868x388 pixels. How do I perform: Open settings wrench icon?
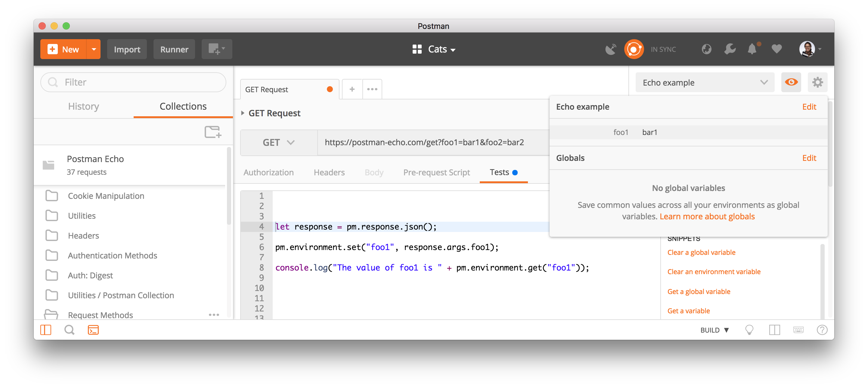click(x=730, y=49)
